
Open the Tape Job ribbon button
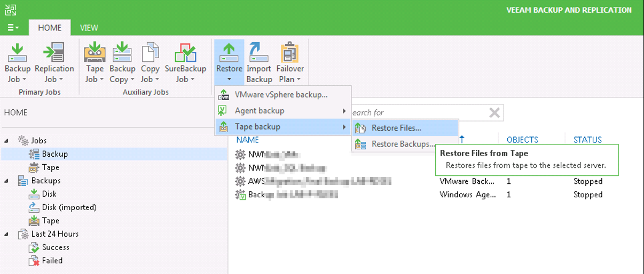point(95,63)
